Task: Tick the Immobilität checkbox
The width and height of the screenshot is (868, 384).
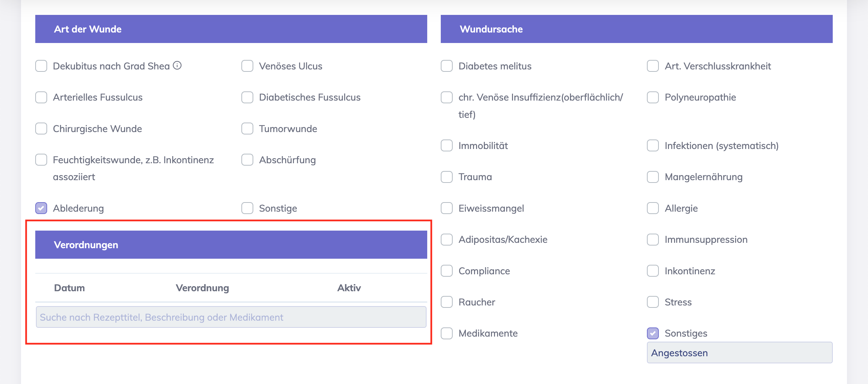Action: coord(447,146)
